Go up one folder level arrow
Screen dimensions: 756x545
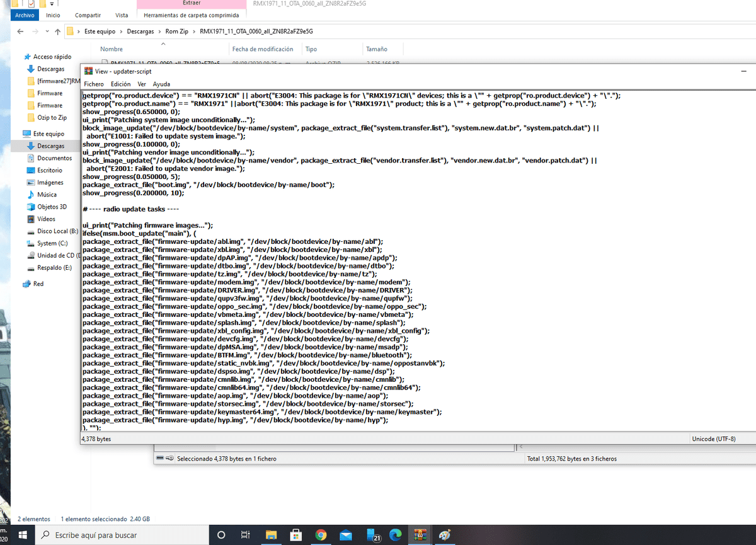[x=57, y=31]
